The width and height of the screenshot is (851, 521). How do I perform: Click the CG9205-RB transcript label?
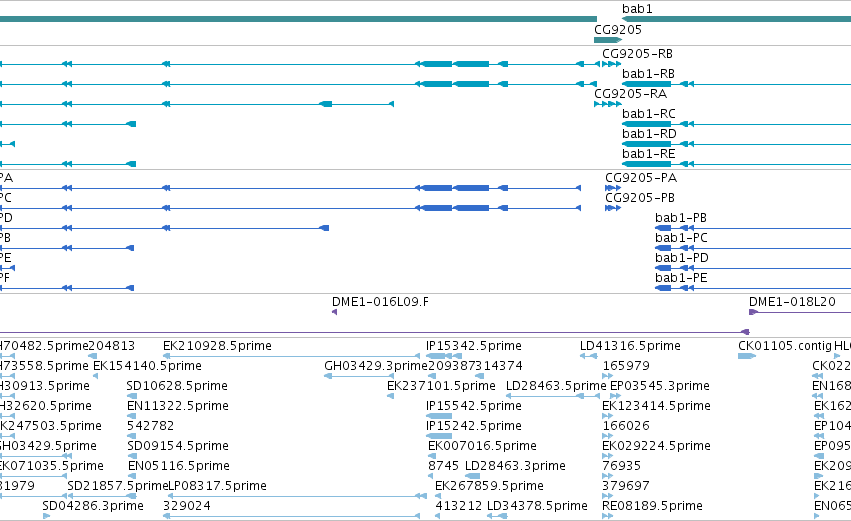click(x=637, y=54)
